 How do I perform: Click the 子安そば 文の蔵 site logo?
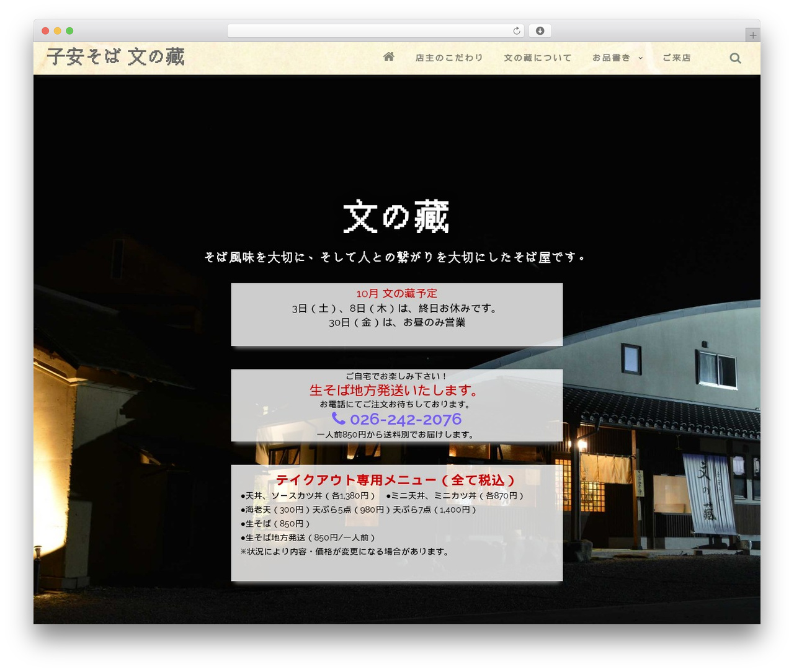pyautogui.click(x=116, y=57)
